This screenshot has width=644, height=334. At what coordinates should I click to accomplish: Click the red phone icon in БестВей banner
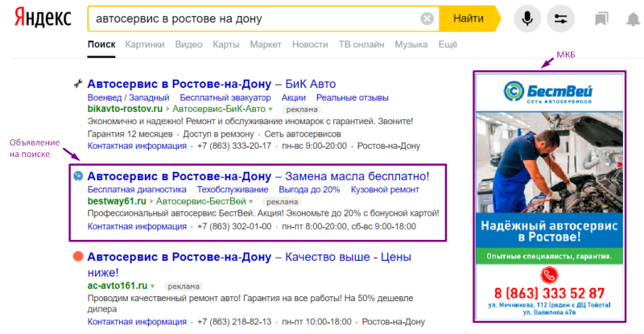(x=549, y=275)
